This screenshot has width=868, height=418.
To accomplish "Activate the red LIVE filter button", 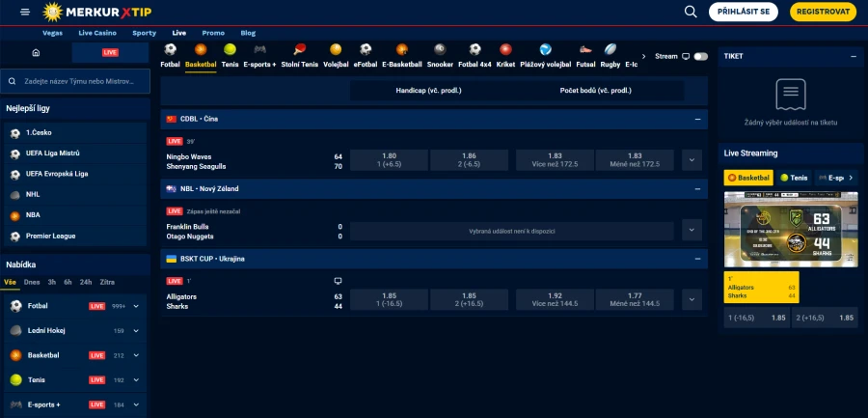I will (x=110, y=53).
